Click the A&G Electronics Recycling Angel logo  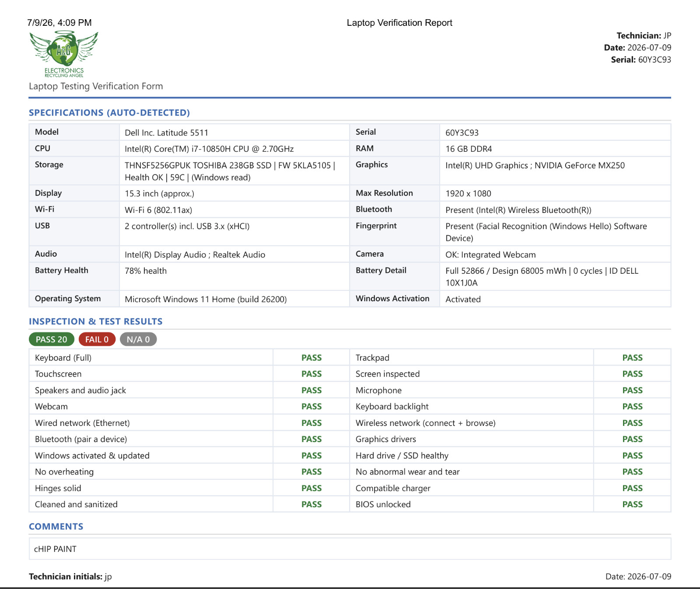click(x=64, y=54)
